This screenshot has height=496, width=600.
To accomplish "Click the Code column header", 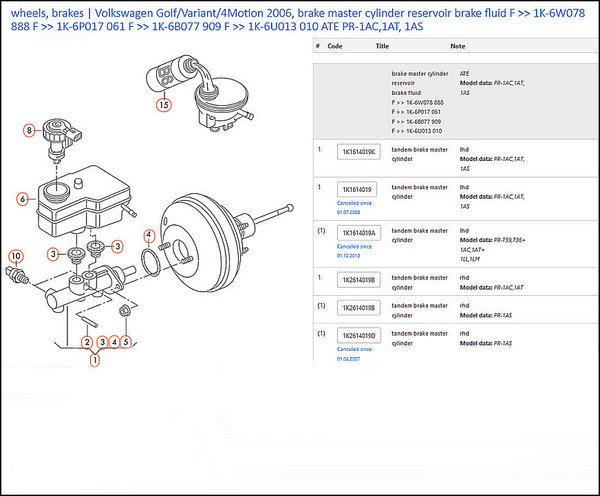I will [335, 46].
